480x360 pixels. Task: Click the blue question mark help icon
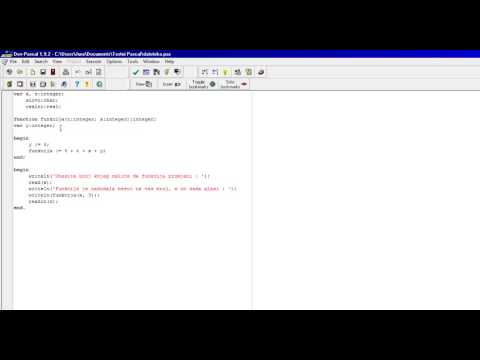click(77, 84)
